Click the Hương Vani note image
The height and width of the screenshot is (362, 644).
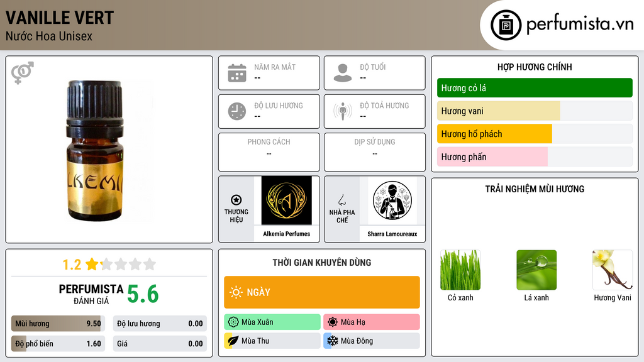tap(613, 270)
